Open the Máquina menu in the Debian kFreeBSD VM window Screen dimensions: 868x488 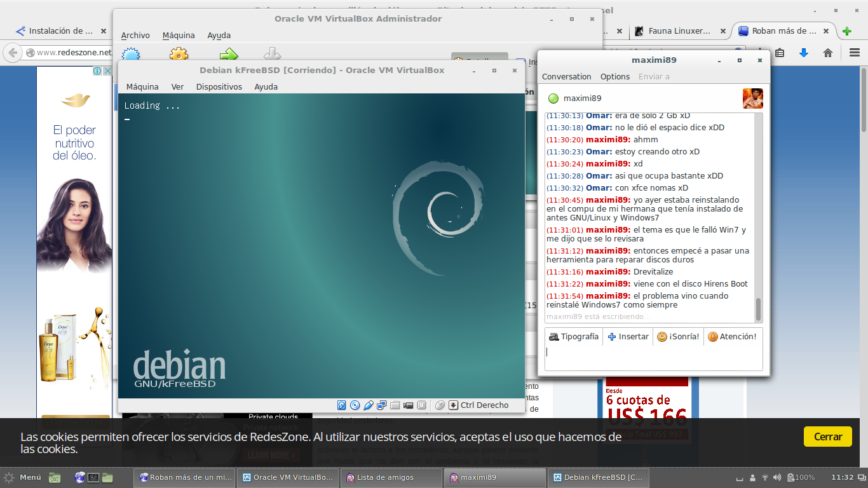(x=142, y=86)
